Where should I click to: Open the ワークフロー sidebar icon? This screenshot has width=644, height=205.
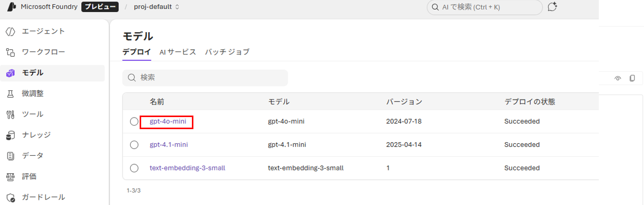(11, 52)
